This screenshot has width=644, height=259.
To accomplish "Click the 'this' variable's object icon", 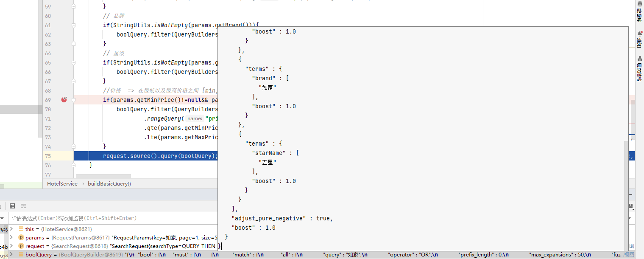I will tap(21, 229).
